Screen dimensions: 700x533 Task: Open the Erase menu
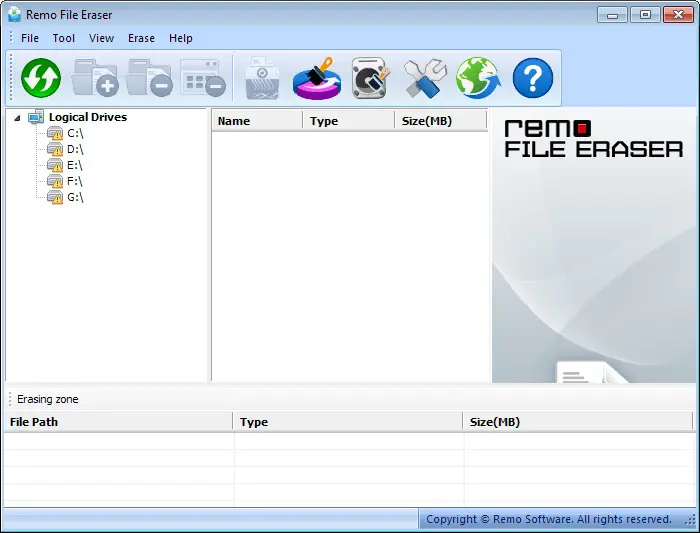141,38
